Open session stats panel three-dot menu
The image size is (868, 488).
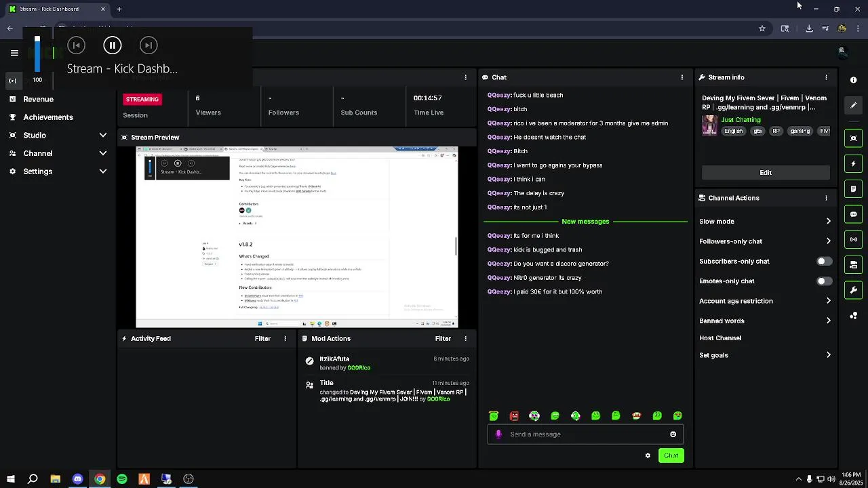tap(465, 77)
